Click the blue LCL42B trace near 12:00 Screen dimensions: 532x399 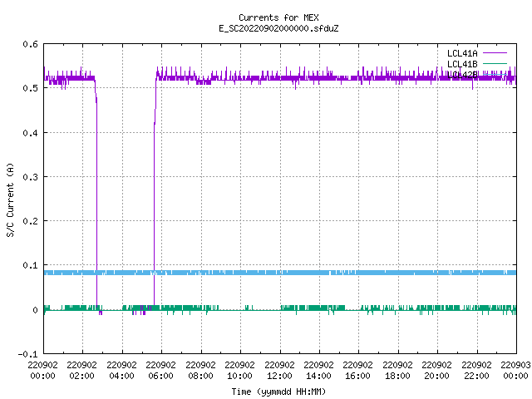[280, 273]
